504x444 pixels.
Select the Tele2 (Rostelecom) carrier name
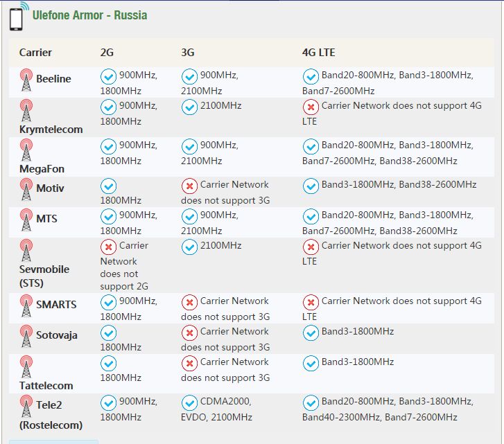pyautogui.click(x=51, y=415)
